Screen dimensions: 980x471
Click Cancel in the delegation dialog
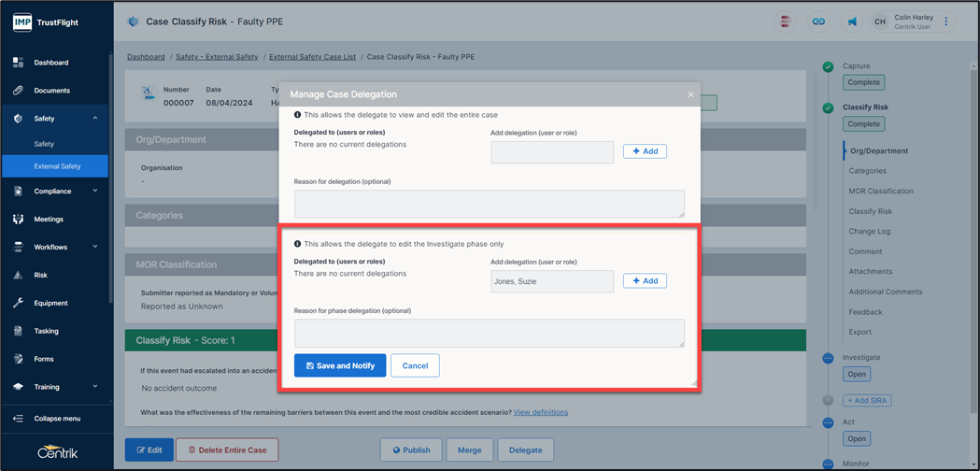[415, 365]
